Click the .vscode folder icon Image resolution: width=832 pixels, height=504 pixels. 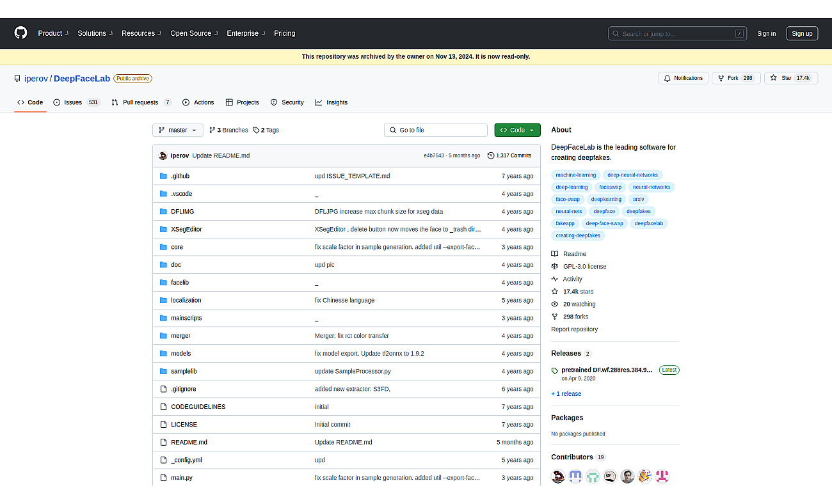pos(164,194)
